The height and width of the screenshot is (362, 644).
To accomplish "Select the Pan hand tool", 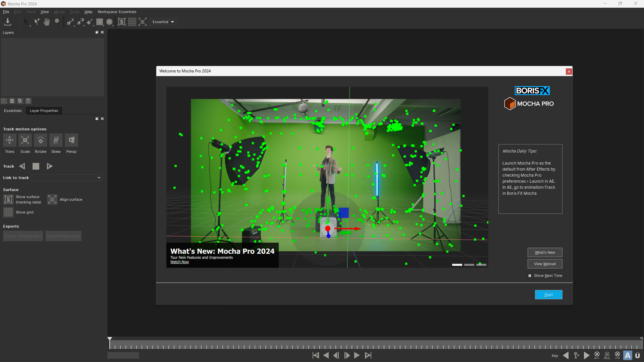I will [47, 22].
